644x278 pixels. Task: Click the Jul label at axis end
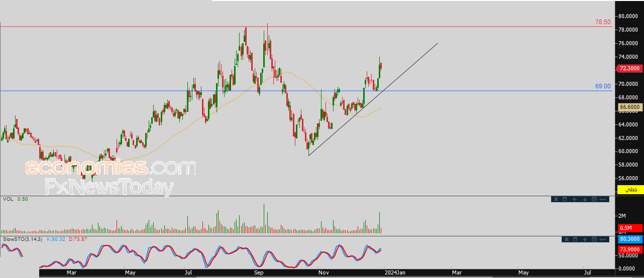[587, 272]
